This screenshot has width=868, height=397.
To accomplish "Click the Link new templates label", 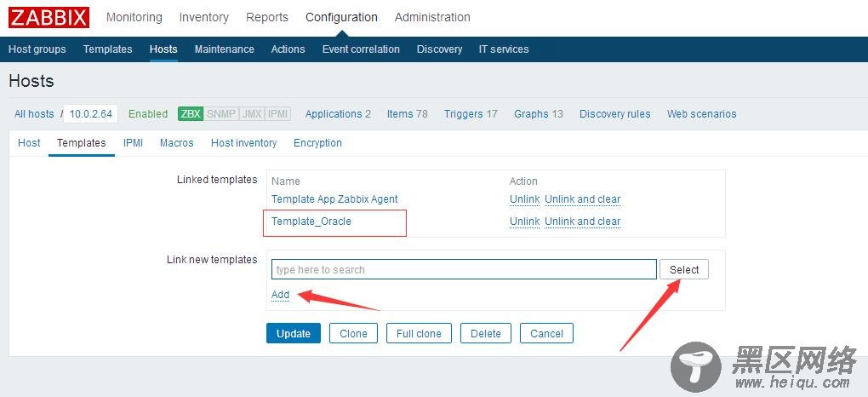I will [212, 260].
